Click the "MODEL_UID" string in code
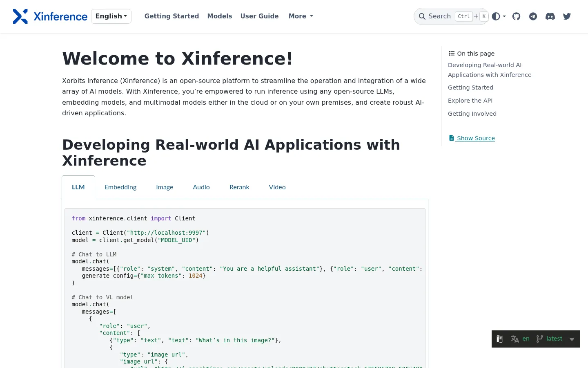This screenshot has width=588, height=368. (x=177, y=240)
